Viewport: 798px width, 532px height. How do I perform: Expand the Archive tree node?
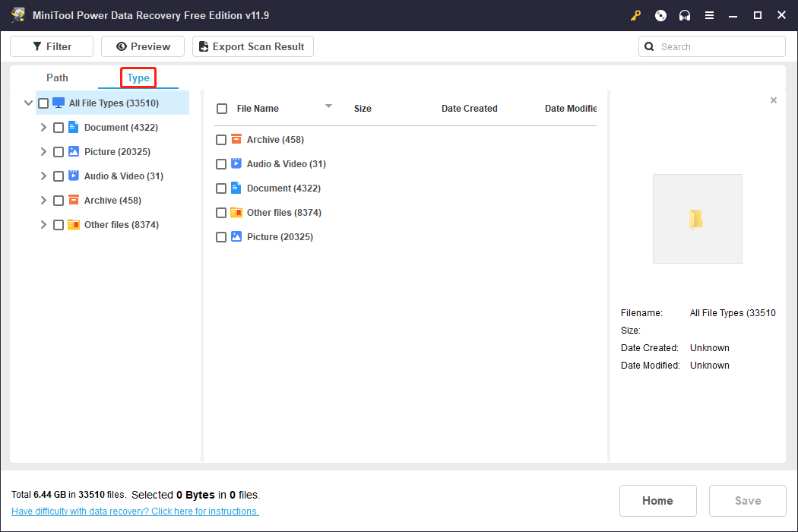coord(43,201)
